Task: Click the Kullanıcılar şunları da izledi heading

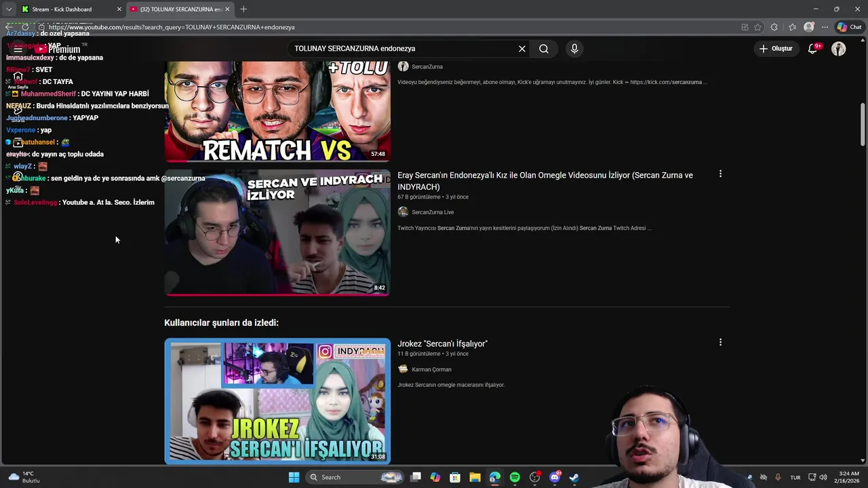Action: click(x=221, y=323)
